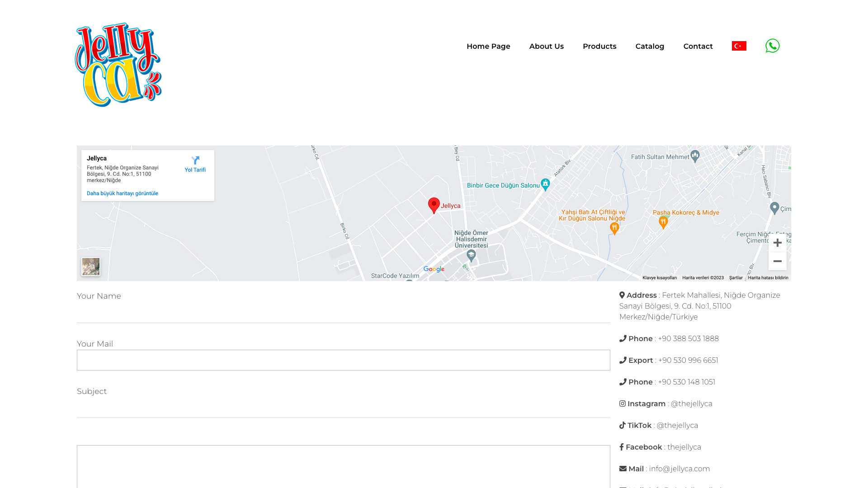Click into the Your Mail field
The width and height of the screenshot is (868, 488).
[x=343, y=360]
